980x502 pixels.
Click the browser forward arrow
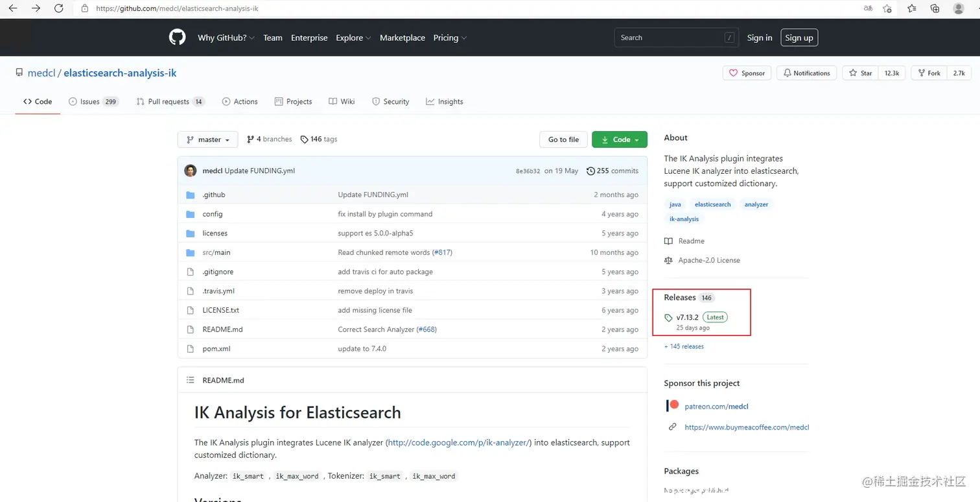point(36,8)
